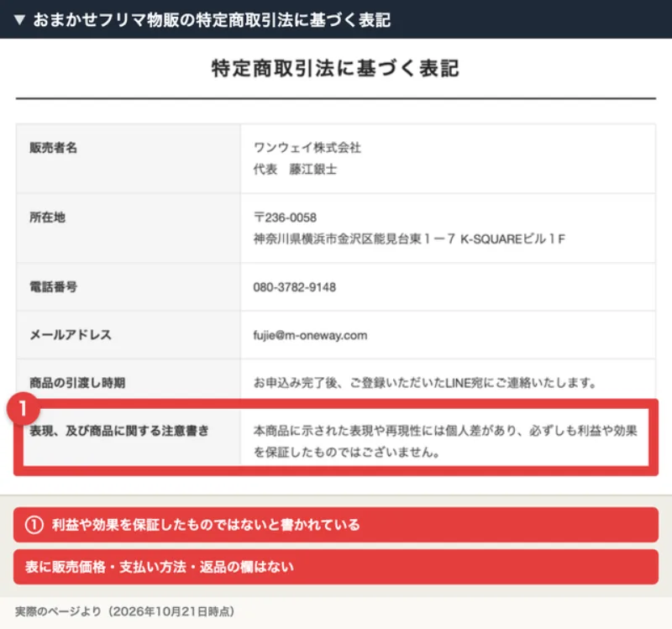Click the company name ワンウェイ株式会社
Screen dimensions: 672x629
coord(307,148)
